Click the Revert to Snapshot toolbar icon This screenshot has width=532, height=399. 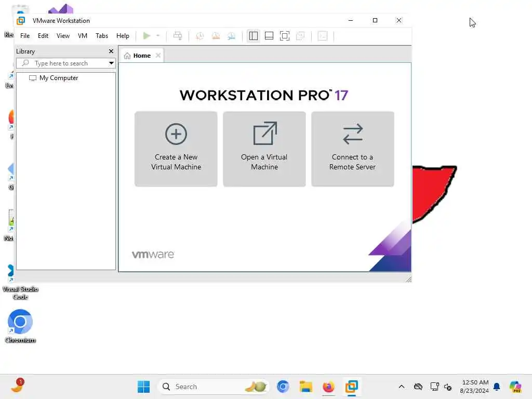pos(216,36)
